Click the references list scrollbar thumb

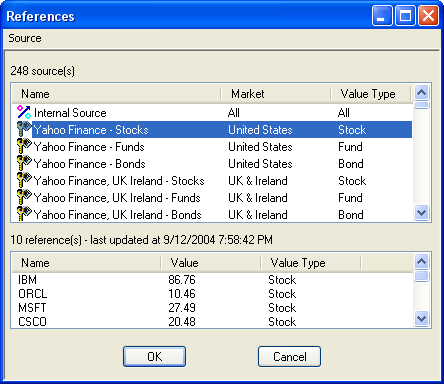(x=422, y=276)
